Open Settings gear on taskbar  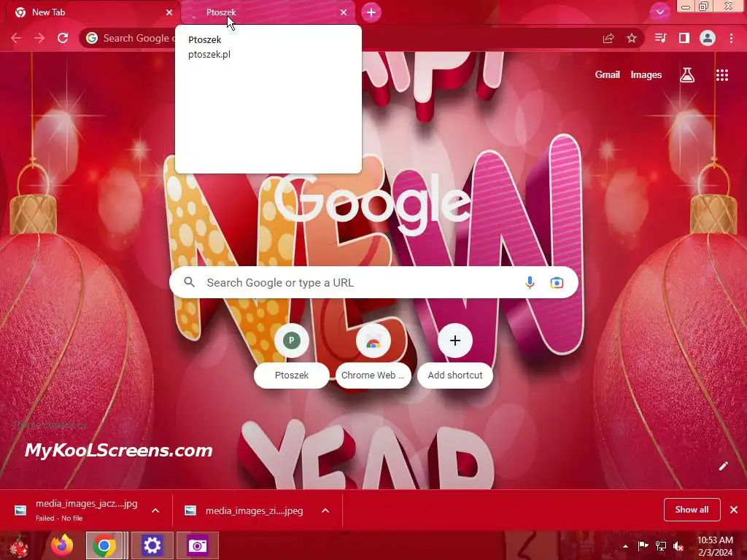pos(152,545)
